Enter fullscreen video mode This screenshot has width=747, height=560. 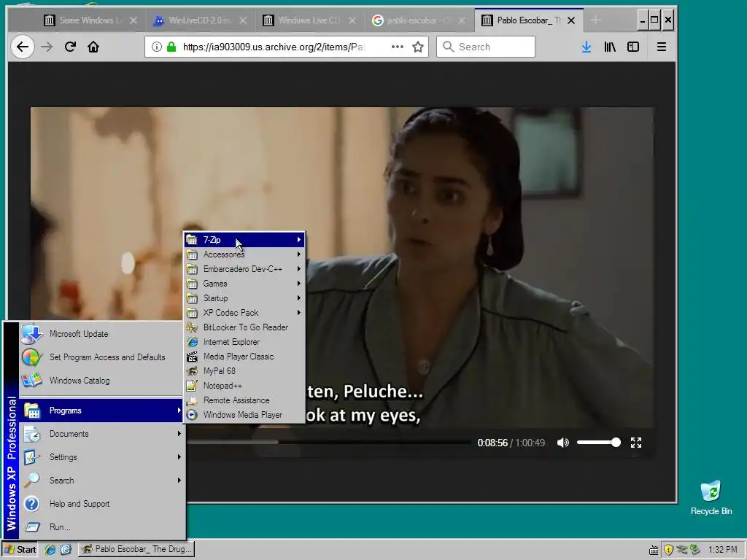[636, 443]
